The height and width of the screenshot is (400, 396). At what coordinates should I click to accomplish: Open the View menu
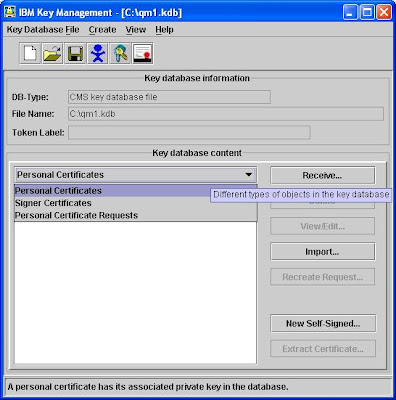(x=136, y=30)
